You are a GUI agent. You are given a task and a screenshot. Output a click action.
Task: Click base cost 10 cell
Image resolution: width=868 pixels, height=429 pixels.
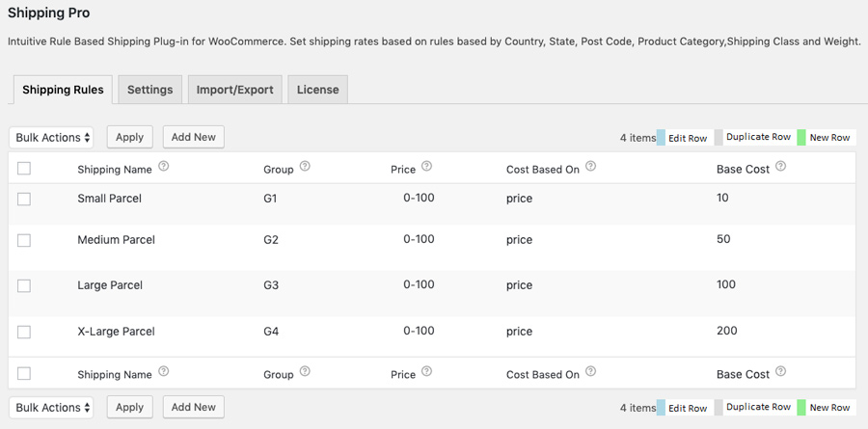722,197
